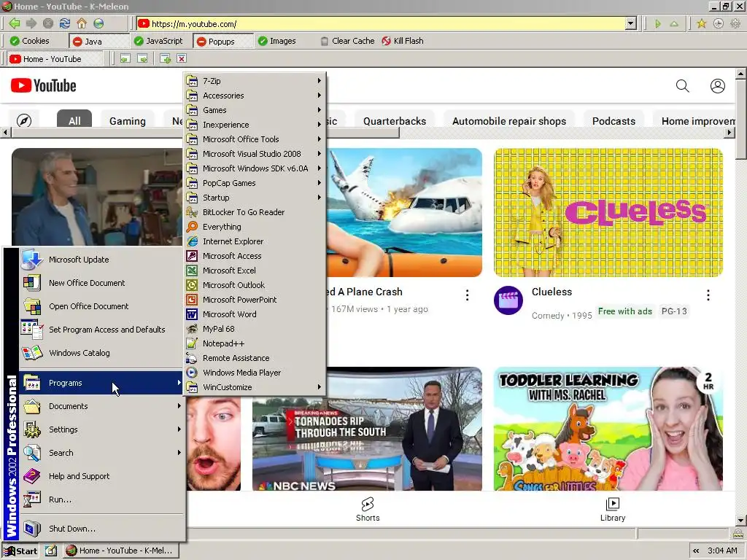
Task: Open options for Clueless movie
Action: click(708, 295)
